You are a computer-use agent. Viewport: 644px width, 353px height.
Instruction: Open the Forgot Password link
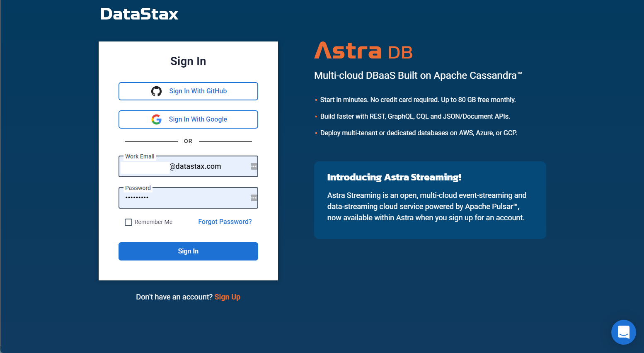225,222
